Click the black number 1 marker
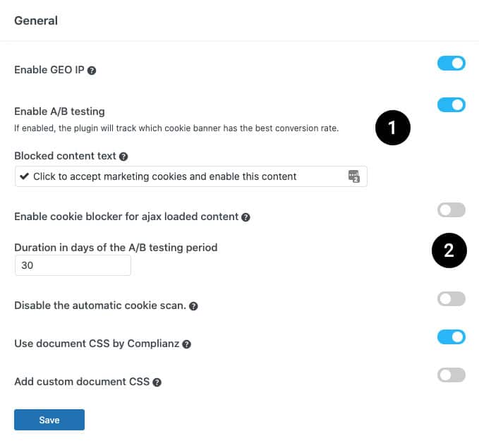The image size is (479, 448). [x=393, y=128]
